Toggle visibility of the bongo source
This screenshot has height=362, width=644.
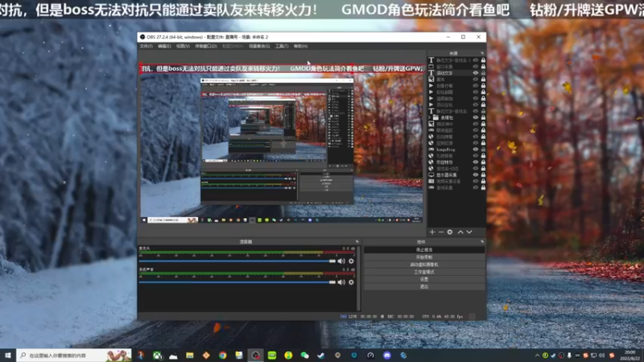476,150
